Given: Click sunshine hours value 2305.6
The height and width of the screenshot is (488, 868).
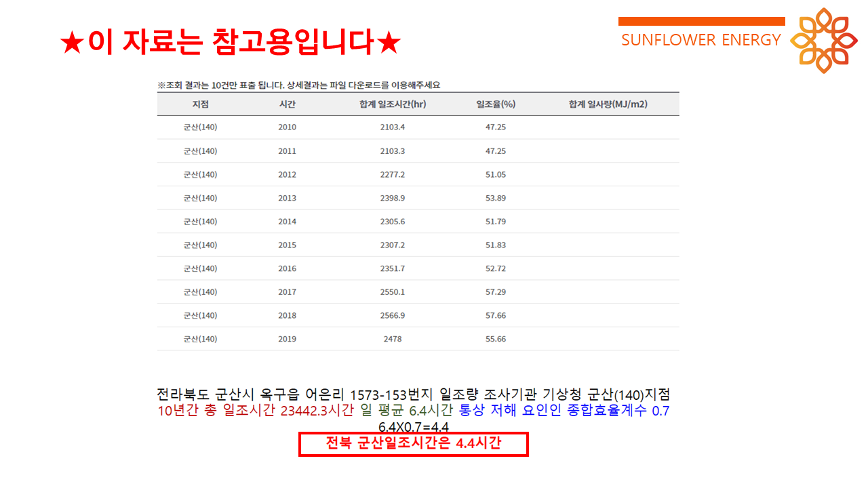Looking at the screenshot, I should [393, 222].
